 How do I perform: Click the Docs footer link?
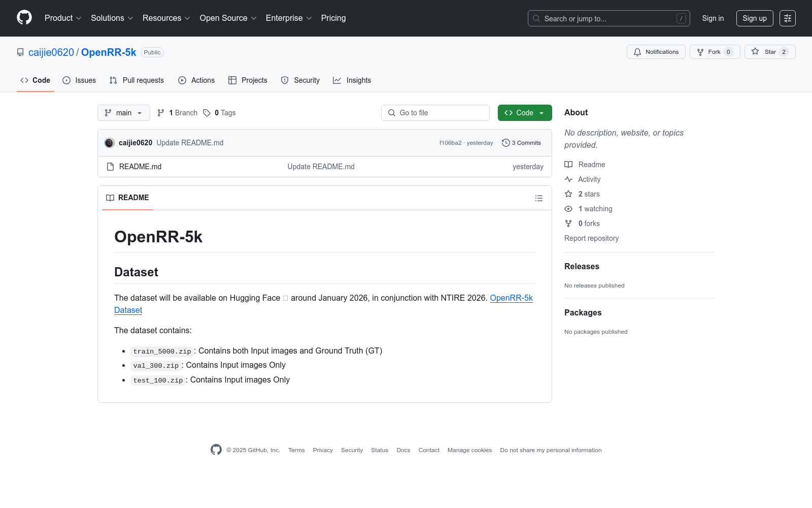tap(403, 450)
